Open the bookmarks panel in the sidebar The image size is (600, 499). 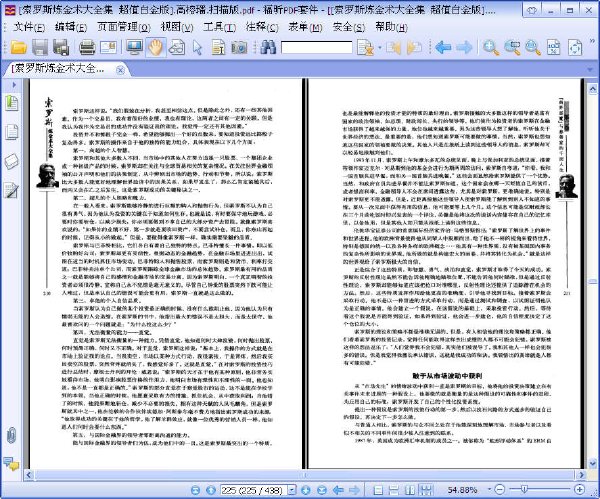coord(11,104)
